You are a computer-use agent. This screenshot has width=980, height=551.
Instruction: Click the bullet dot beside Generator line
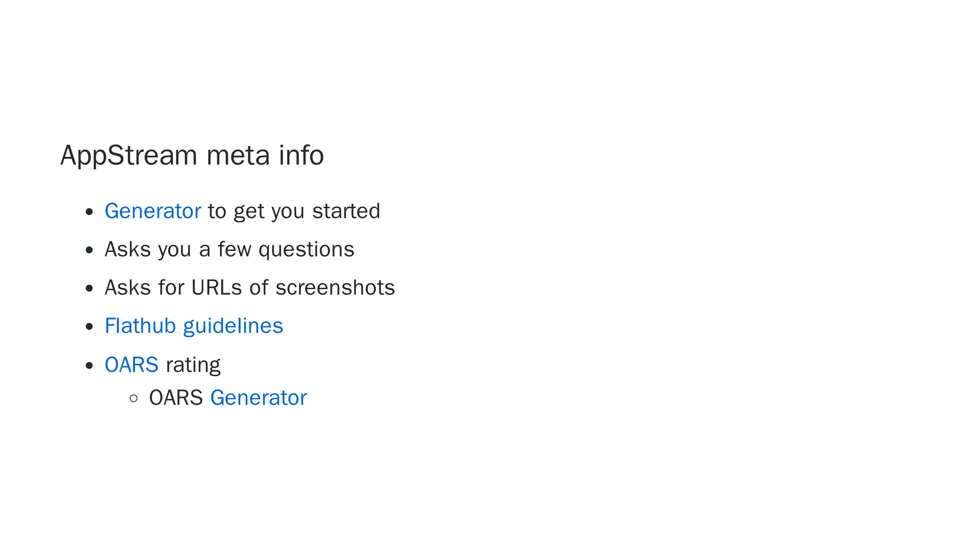point(89,212)
